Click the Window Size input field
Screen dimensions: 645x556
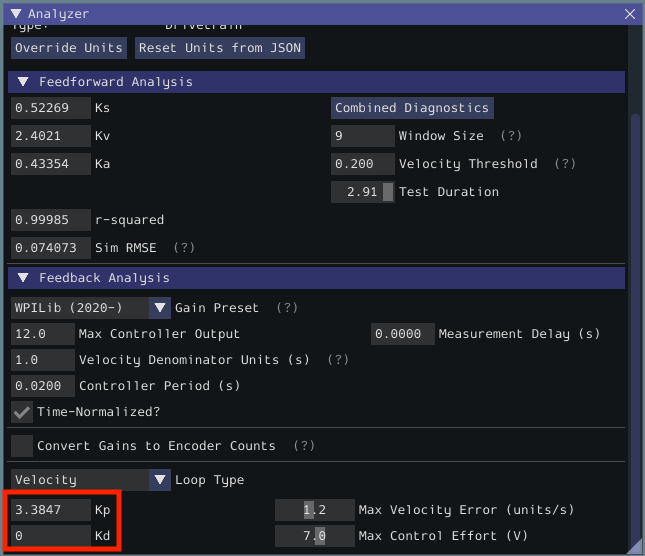(x=363, y=136)
